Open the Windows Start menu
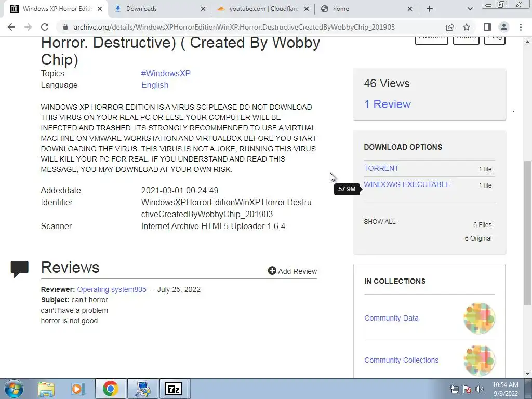The image size is (532, 399). coord(14,389)
